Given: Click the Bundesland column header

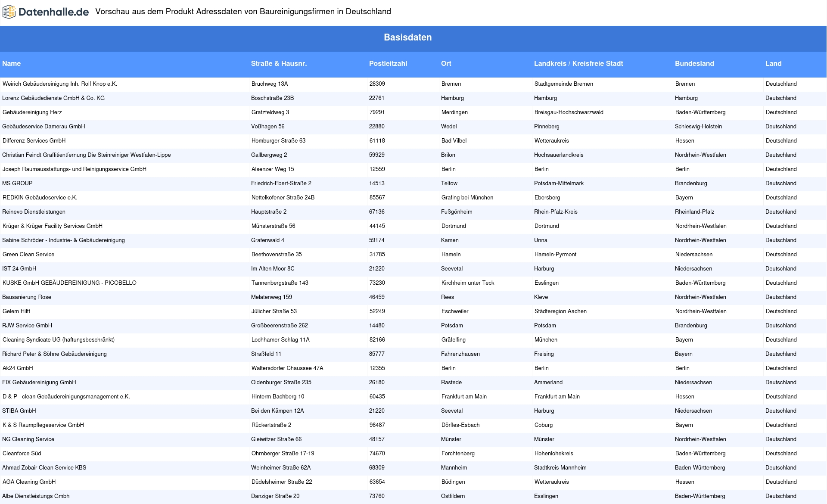Looking at the screenshot, I should click(694, 63).
